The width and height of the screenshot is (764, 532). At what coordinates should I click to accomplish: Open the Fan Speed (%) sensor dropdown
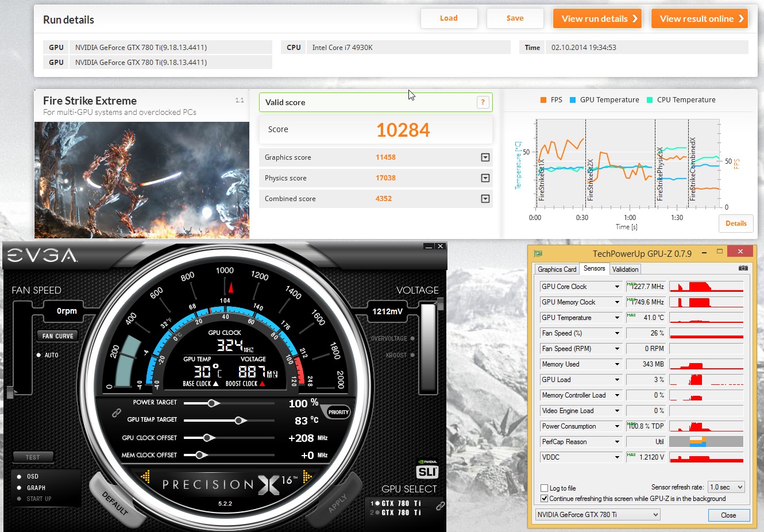point(618,333)
